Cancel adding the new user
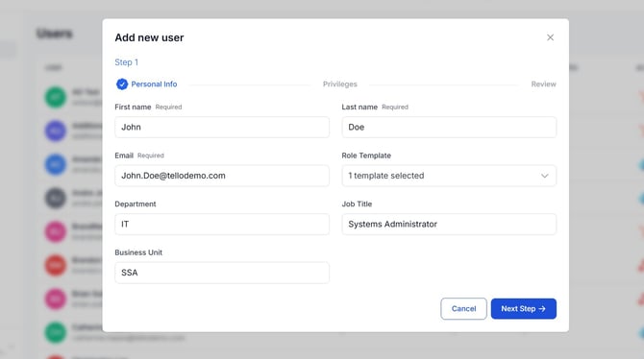Screen dimensions: 644x359 [463, 308]
